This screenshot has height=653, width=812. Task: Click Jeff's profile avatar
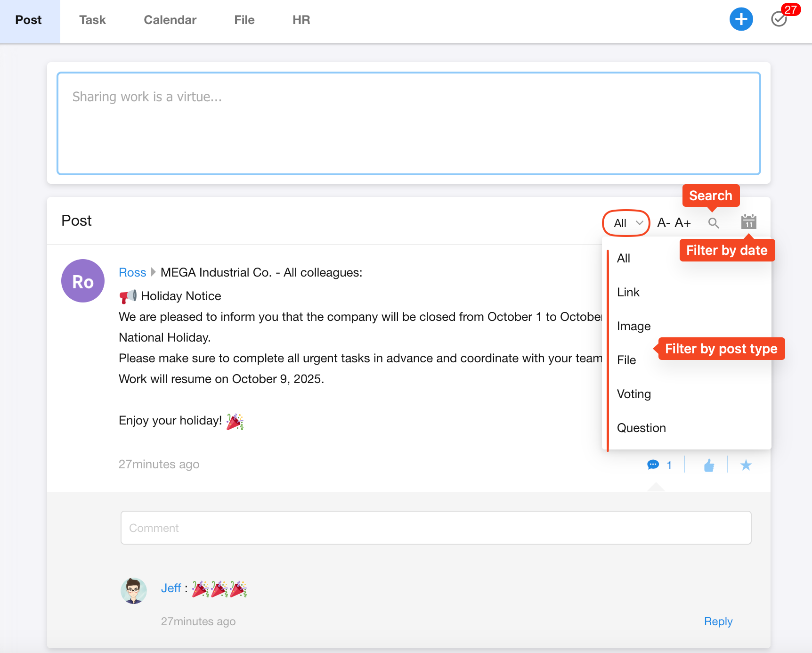pos(134,591)
